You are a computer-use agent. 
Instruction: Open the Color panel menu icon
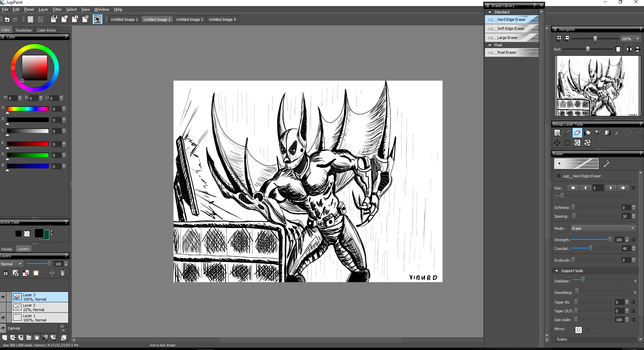click(x=2, y=37)
